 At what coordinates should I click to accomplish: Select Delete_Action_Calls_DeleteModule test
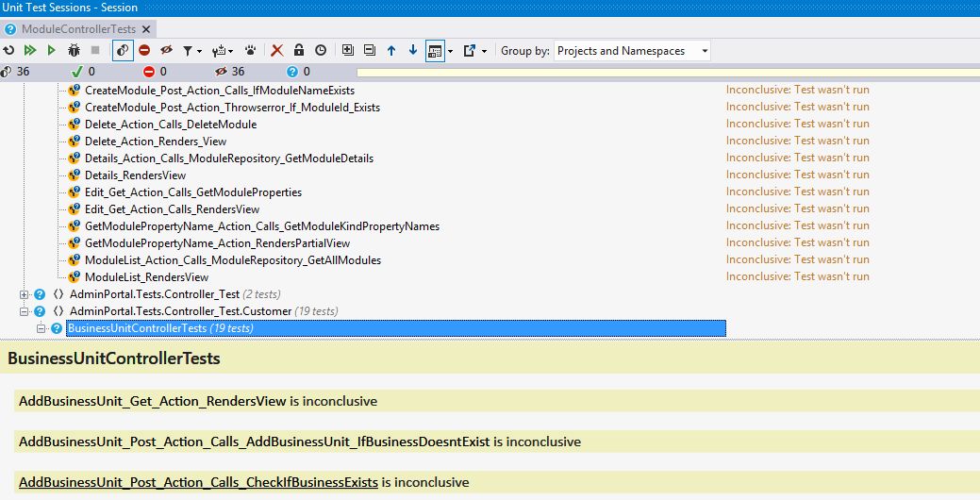point(171,125)
